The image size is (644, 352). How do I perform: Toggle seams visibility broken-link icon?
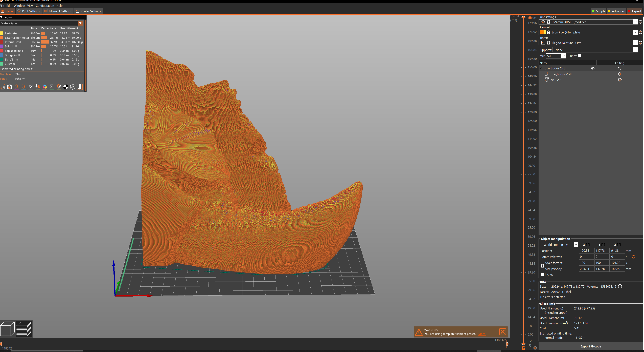[x=31, y=87]
